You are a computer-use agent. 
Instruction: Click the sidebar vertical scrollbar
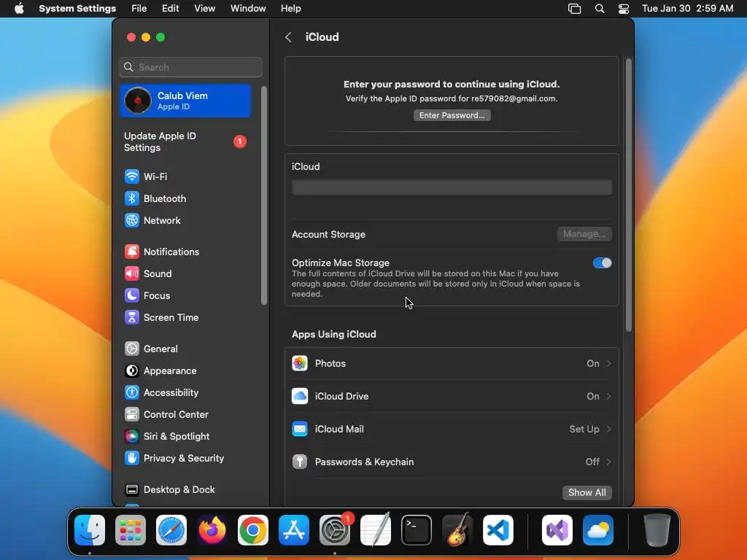click(x=264, y=195)
